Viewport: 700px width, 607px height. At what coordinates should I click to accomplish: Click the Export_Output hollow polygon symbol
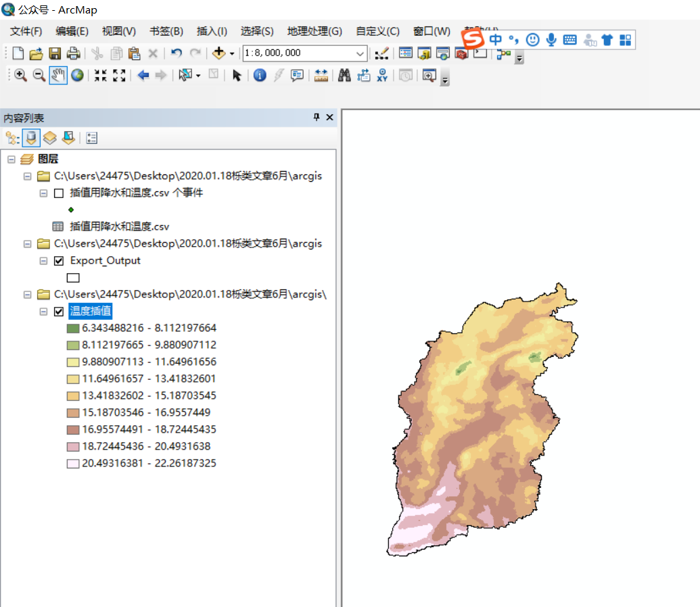point(73,278)
